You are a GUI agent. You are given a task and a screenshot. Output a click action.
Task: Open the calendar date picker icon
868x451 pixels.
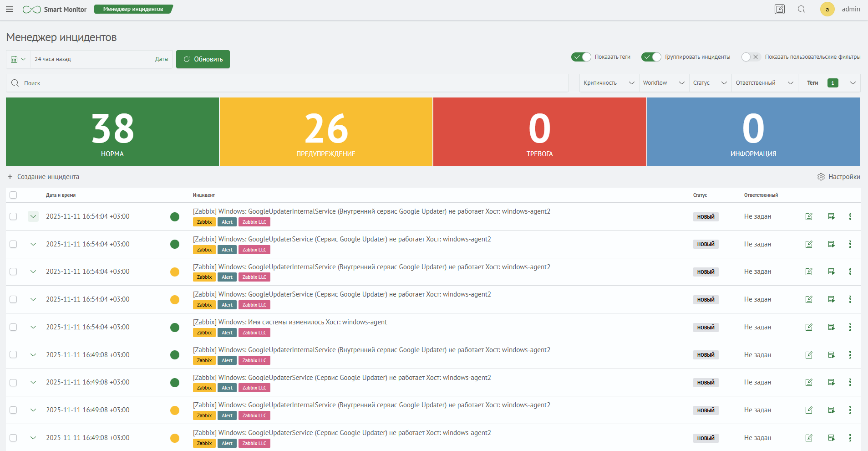[x=18, y=59]
